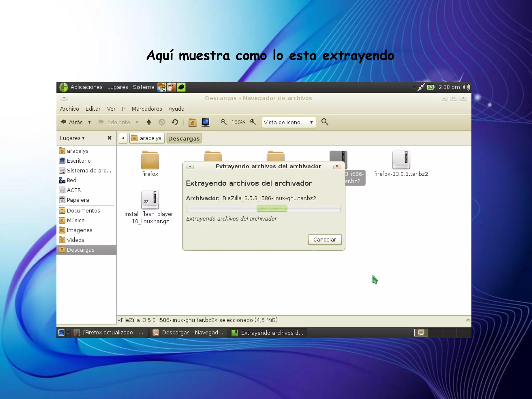532x399 pixels.
Task: Open the Aplicaciones panel menu
Action: point(86,87)
